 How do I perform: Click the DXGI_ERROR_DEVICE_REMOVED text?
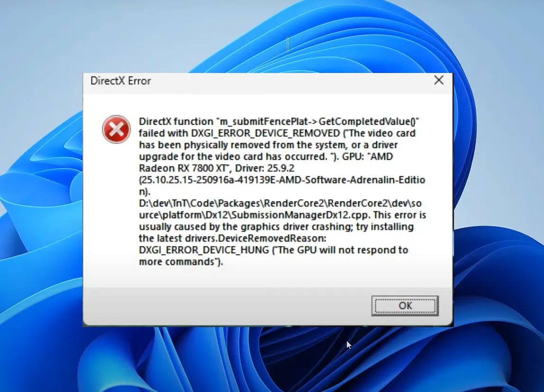265,133
